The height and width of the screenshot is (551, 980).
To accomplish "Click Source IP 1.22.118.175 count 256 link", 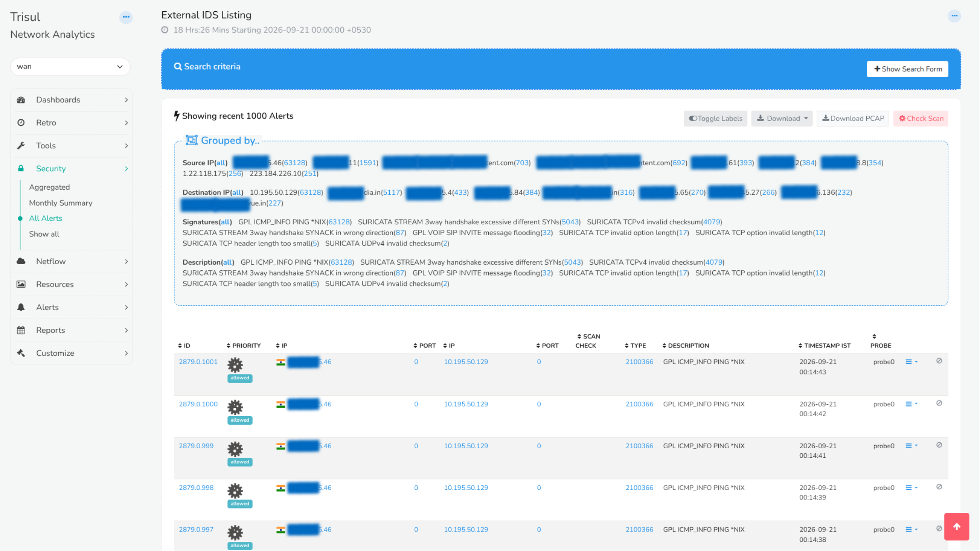I will [235, 174].
